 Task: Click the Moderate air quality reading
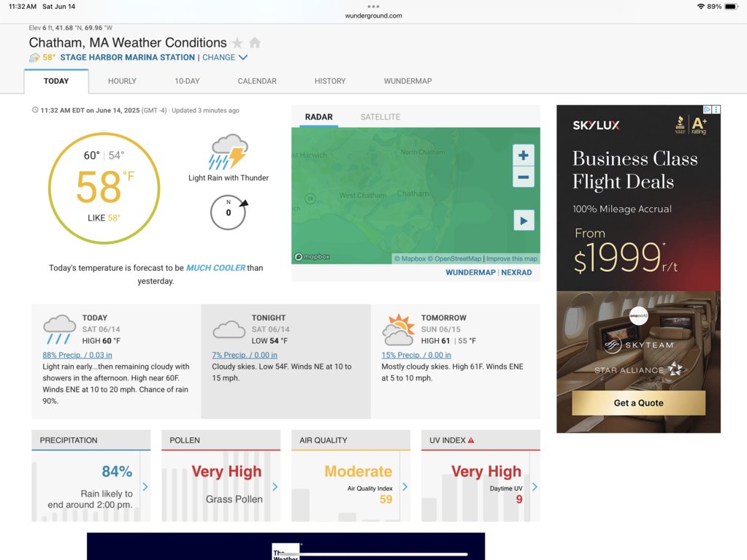[359, 472]
